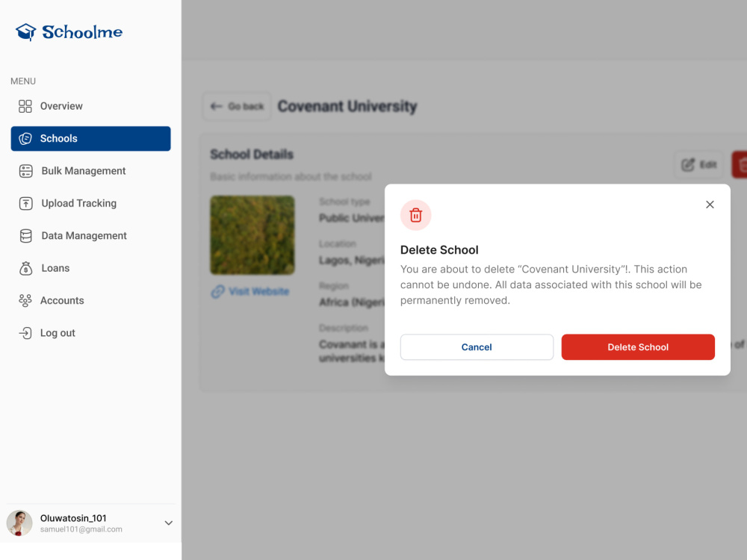
Task: Click the Visit Website link
Action: [x=250, y=291]
